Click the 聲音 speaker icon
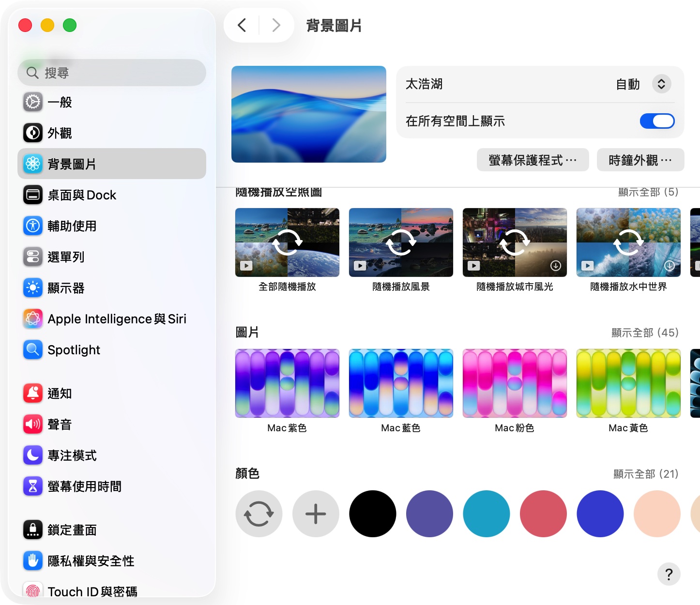 (33, 424)
